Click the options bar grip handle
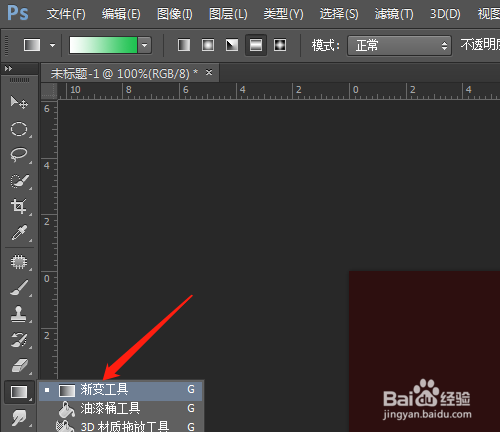This screenshot has height=432, width=500. [7, 45]
